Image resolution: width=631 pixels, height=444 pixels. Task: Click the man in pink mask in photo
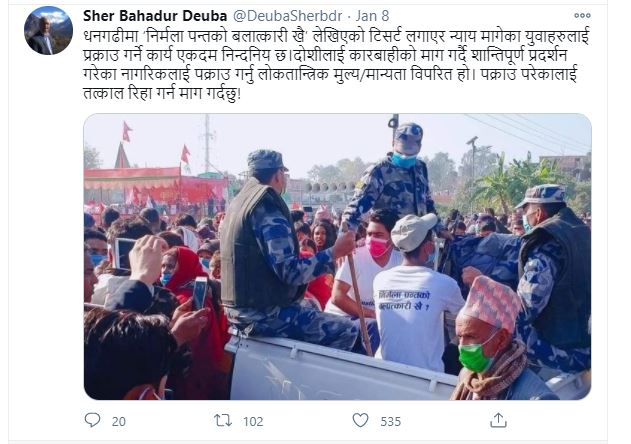tap(379, 246)
